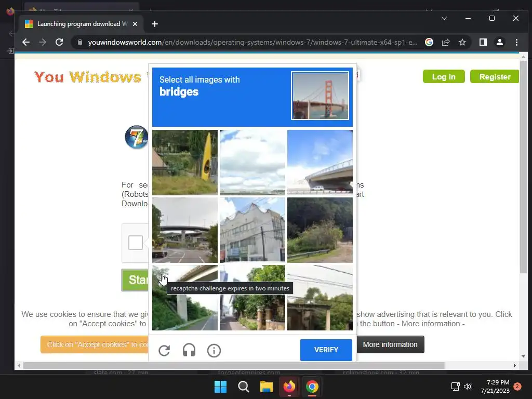Image resolution: width=532 pixels, height=399 pixels.
Task: Select the white industrial building tile
Action: (252, 230)
